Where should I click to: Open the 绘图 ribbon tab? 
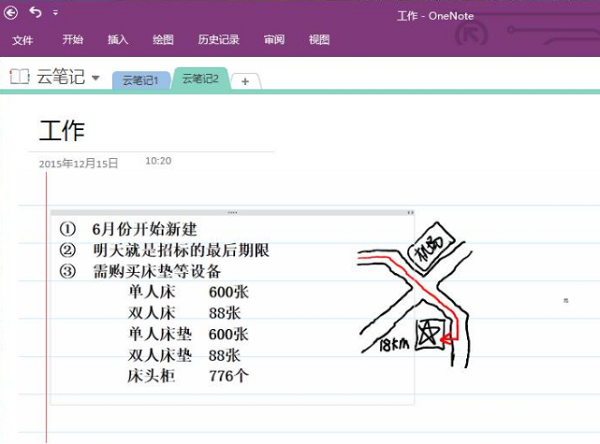163,40
